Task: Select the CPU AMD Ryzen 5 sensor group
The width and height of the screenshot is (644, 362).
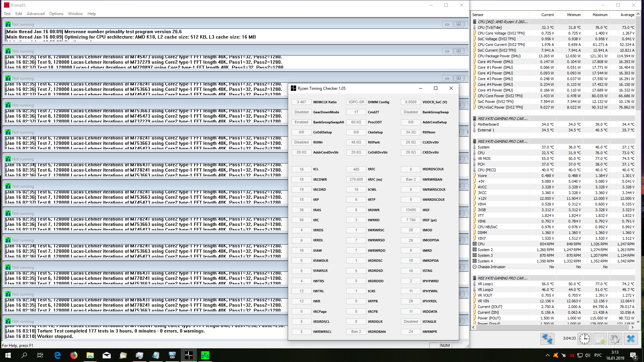Action: click(x=502, y=22)
